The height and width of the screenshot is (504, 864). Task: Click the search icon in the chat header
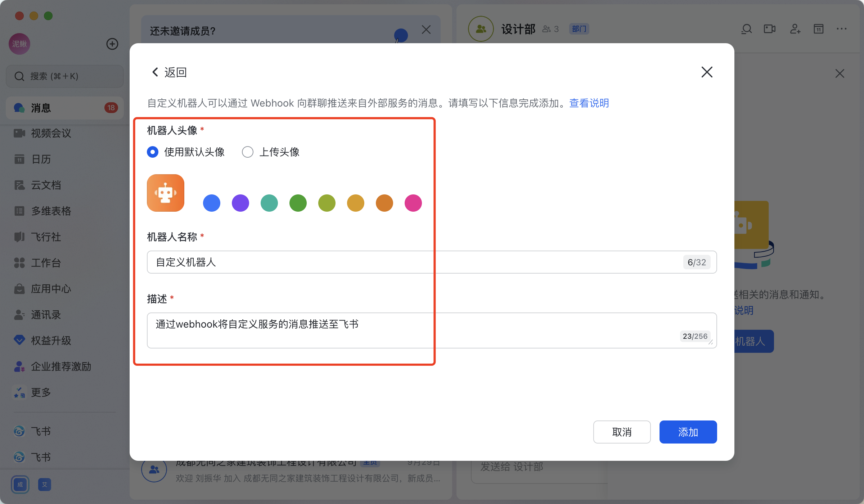[x=747, y=29]
